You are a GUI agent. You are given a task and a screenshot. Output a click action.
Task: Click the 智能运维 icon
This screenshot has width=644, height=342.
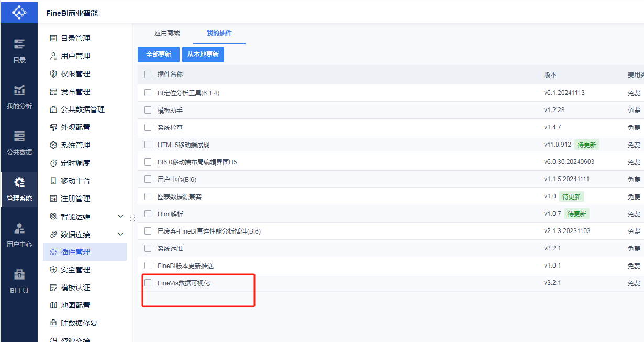coord(53,216)
